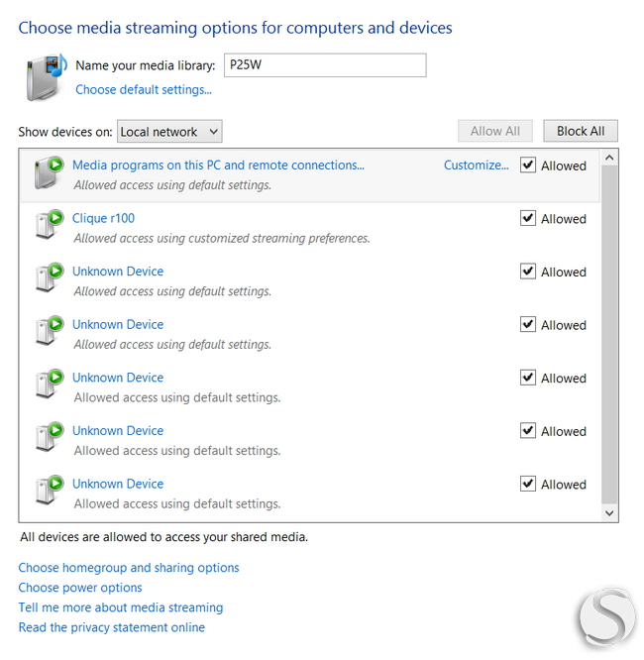The height and width of the screenshot is (660, 644).
Task: Open the Show devices on dropdown
Action: pyautogui.click(x=169, y=132)
